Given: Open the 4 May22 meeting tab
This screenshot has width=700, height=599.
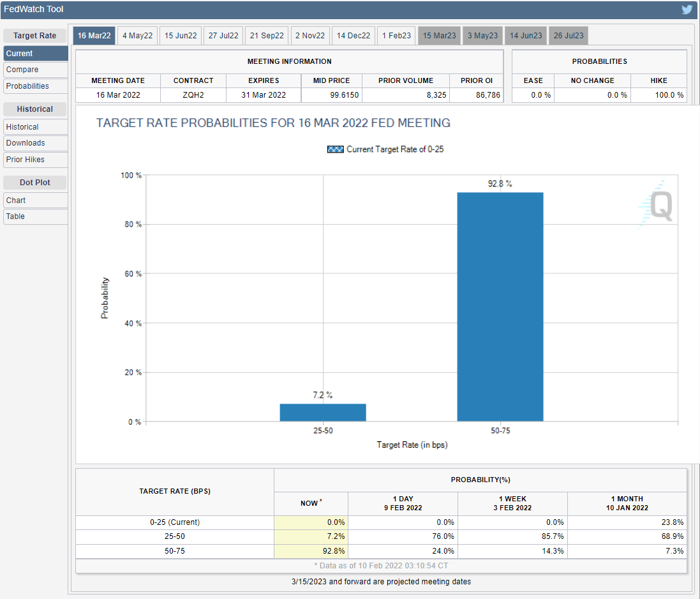Looking at the screenshot, I should click(x=137, y=36).
